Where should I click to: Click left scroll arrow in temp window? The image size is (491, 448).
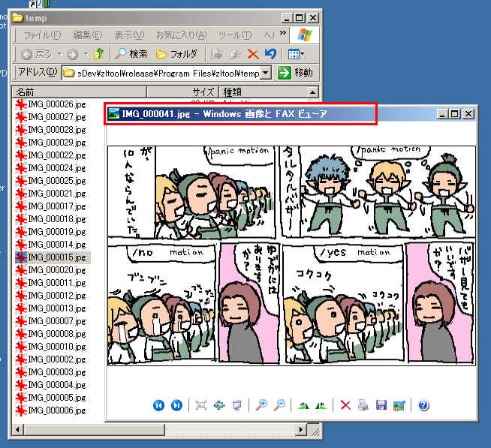[x=17, y=429]
